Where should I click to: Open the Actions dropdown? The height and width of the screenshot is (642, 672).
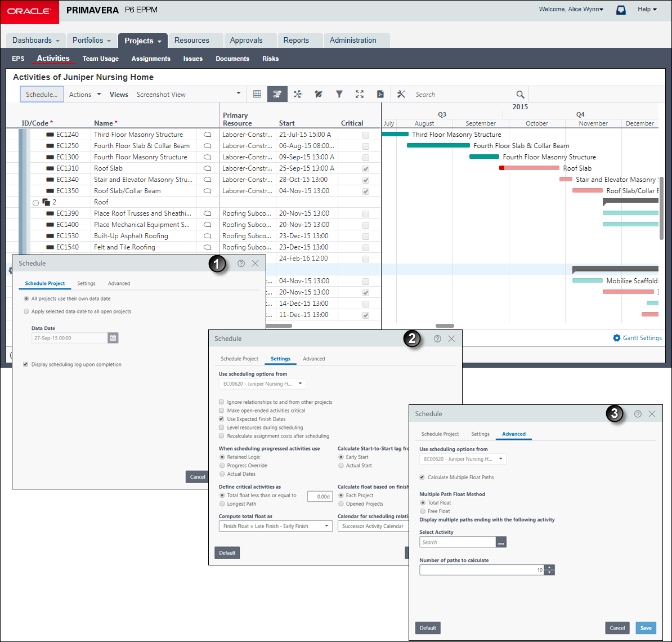(x=85, y=95)
